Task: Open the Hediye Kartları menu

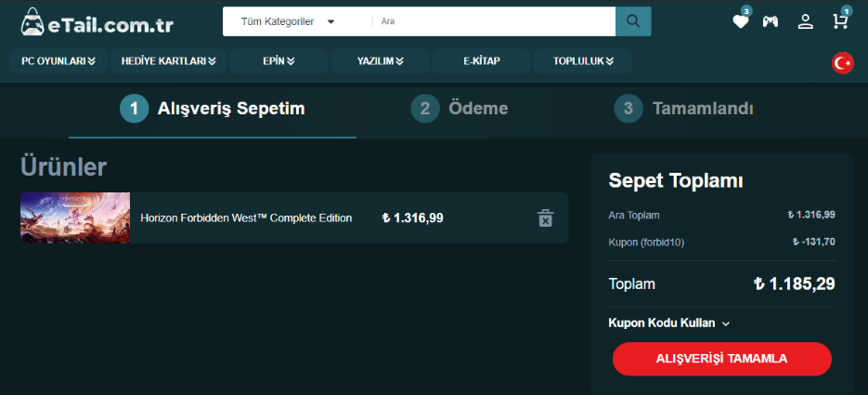Action: click(x=168, y=61)
